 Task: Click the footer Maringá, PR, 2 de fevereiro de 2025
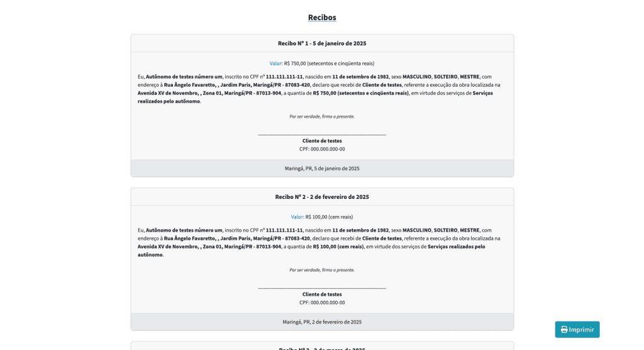pyautogui.click(x=322, y=322)
